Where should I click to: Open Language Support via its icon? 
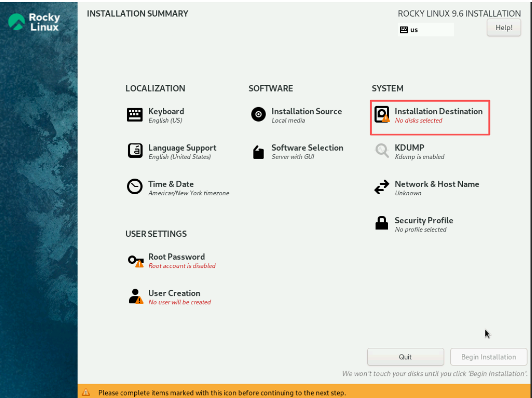pyautogui.click(x=135, y=151)
